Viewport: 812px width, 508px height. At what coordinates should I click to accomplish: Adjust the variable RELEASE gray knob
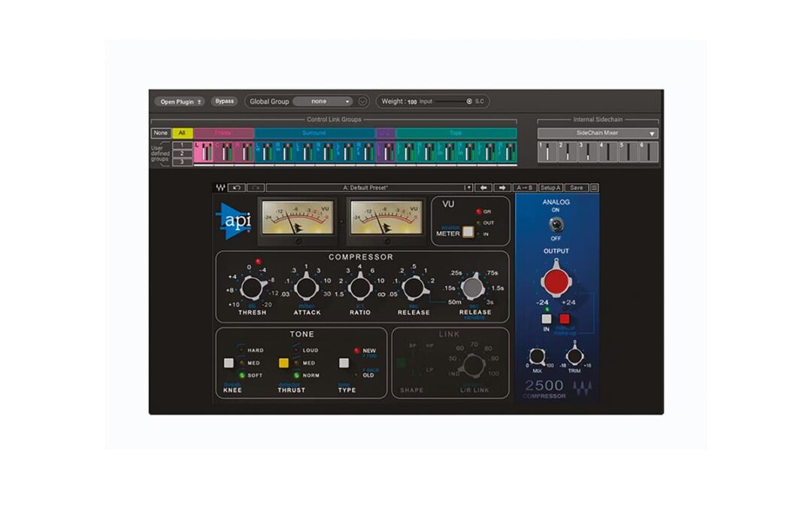click(x=473, y=287)
